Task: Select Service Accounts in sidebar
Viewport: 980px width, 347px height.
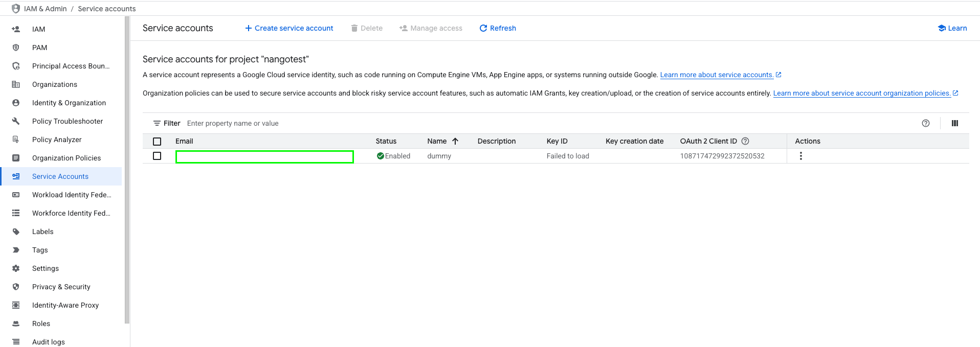Action: click(61, 176)
